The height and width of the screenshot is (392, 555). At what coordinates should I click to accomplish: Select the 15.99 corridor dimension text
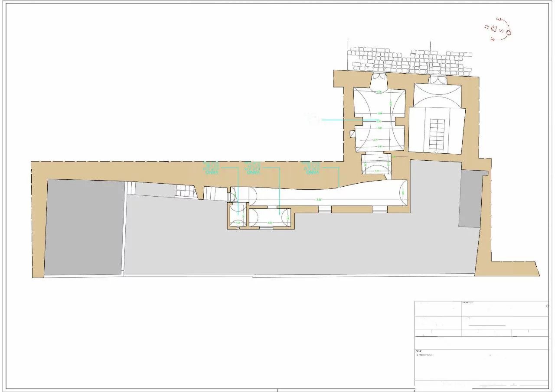pyautogui.click(x=318, y=200)
